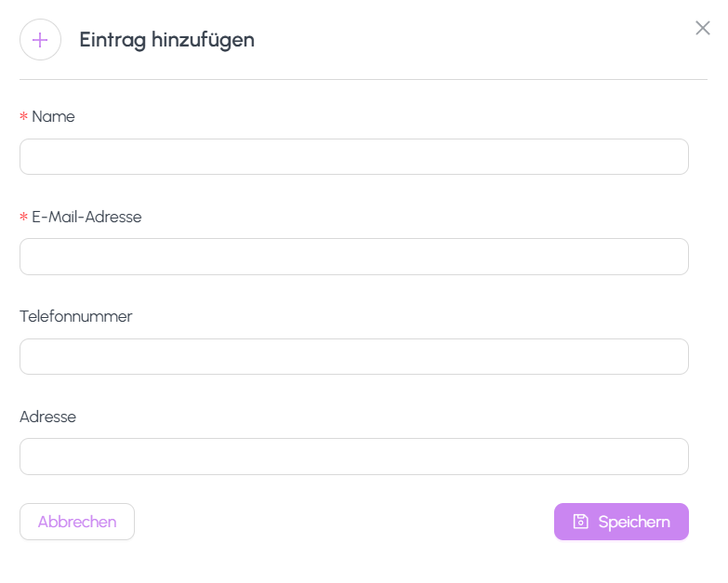Select the Telefonnummer input field
Viewport: 728px width, 583px height.
coord(353,356)
